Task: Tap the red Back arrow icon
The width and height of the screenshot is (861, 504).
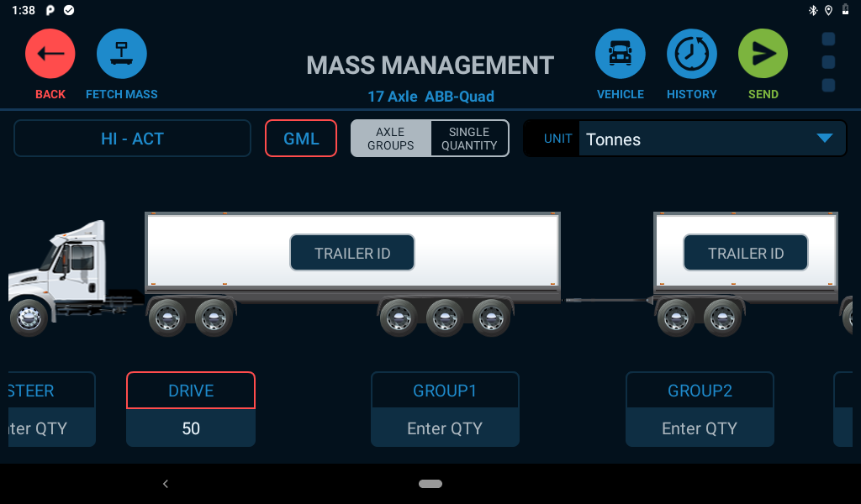Action: [50, 54]
